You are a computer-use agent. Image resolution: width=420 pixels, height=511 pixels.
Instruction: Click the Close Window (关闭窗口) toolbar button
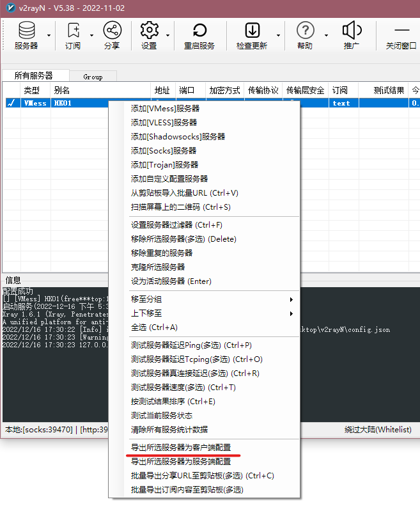pos(401,35)
